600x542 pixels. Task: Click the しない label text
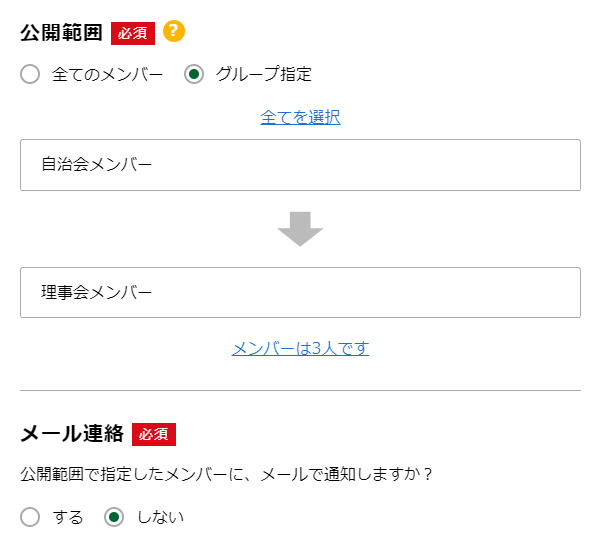[160, 517]
